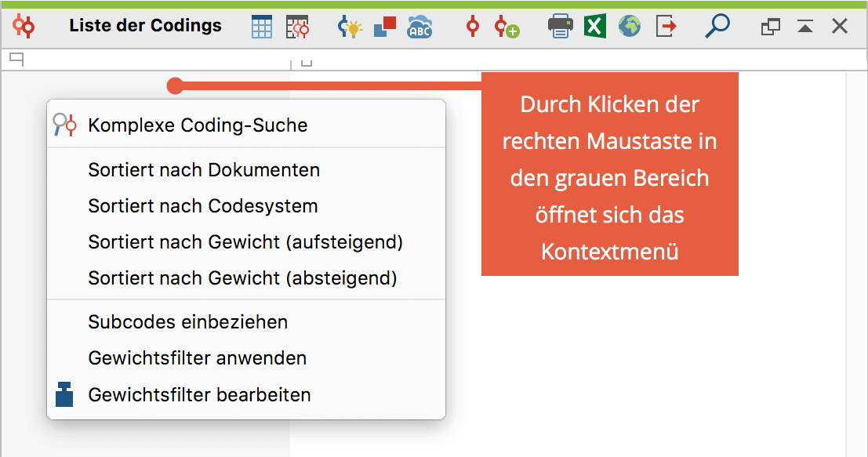This screenshot has width=868, height=457.
Task: Open the table view of codings
Action: (261, 26)
